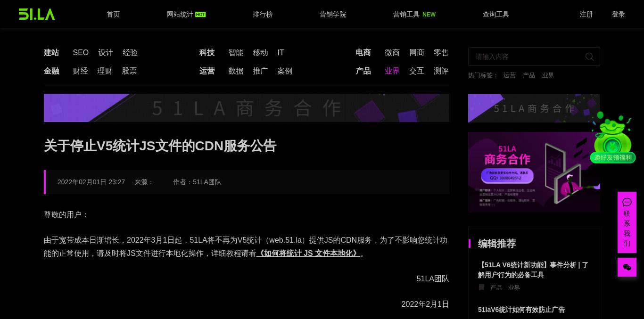Open 营销学院 menu item
The width and height of the screenshot is (644, 319).
pos(333,14)
